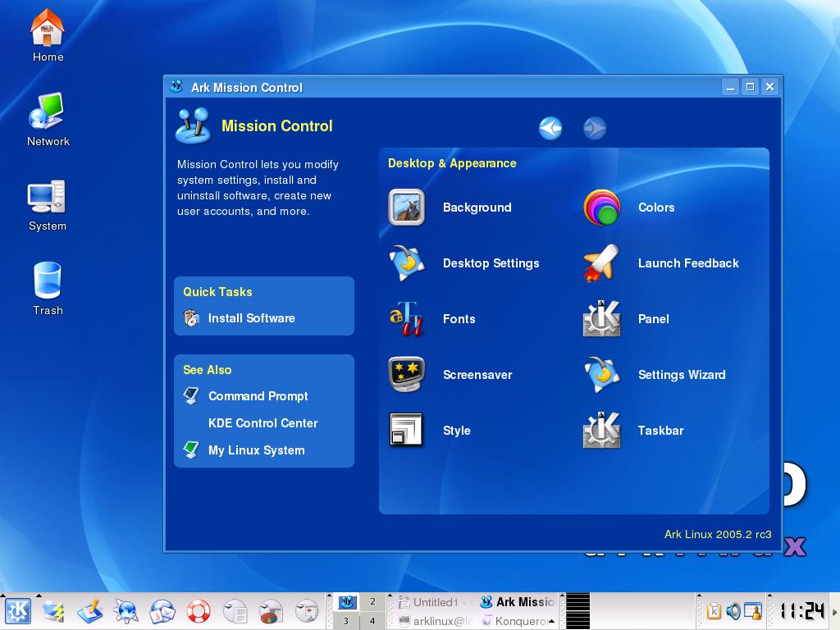Maximize the Ark Mission Control window
This screenshot has width=840, height=630.
click(750, 87)
